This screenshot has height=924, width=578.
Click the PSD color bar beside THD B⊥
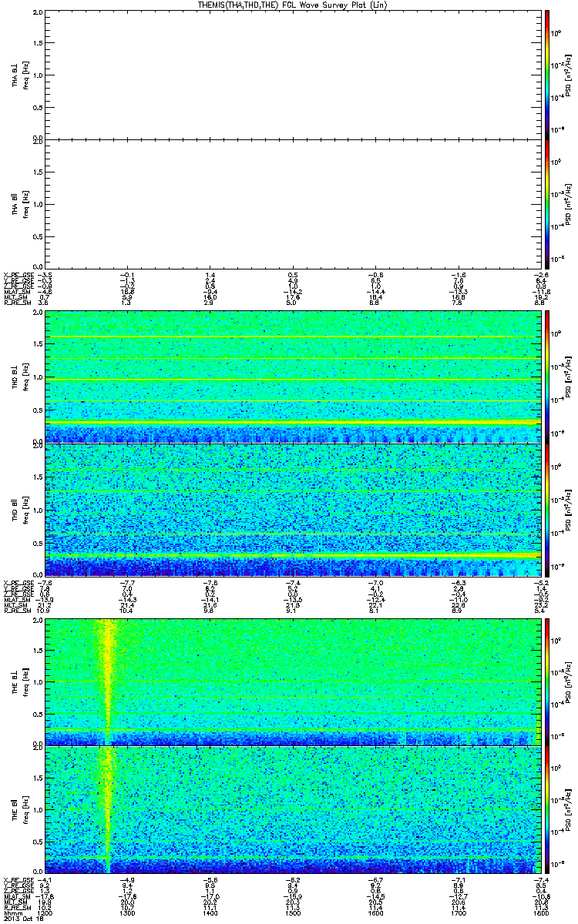[546, 377]
